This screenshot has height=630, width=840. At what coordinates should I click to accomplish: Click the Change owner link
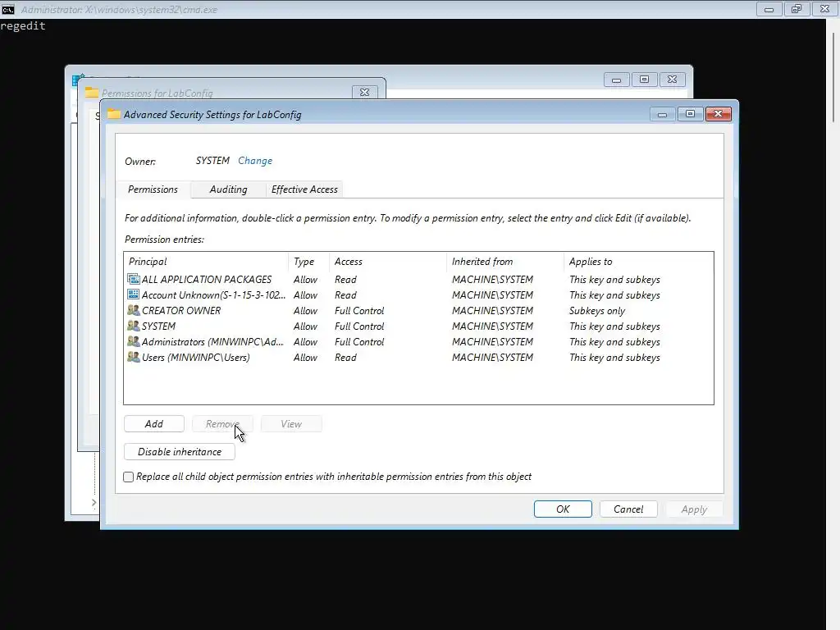pyautogui.click(x=255, y=161)
